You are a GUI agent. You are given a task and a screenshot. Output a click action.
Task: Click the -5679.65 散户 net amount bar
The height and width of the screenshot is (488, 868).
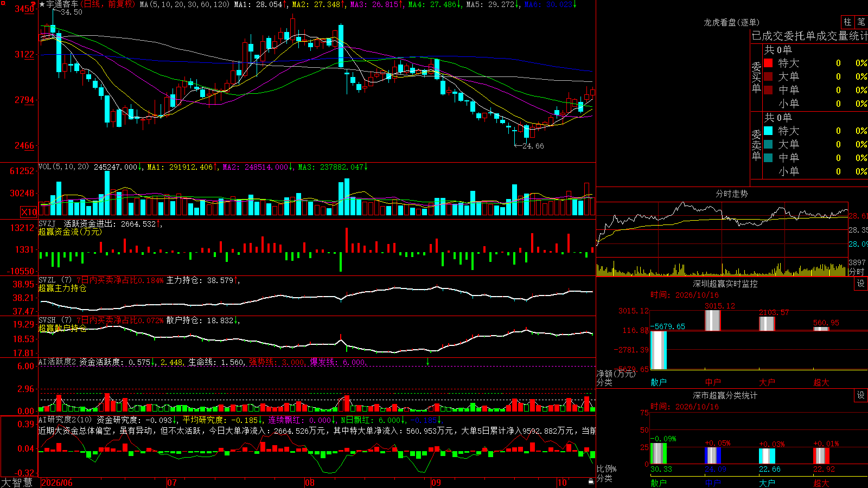tap(659, 350)
